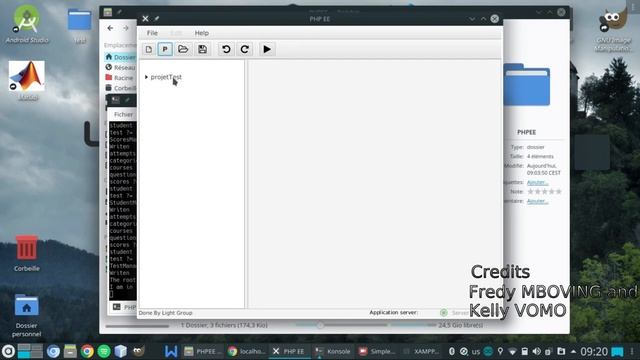The height and width of the screenshot is (360, 640).
Task: Open Bluetooth settings in system tray
Action: (x=452, y=351)
